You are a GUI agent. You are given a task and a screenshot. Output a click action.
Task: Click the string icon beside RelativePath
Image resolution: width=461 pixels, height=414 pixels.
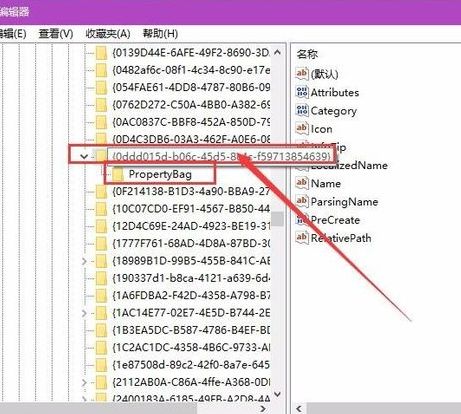(x=302, y=238)
